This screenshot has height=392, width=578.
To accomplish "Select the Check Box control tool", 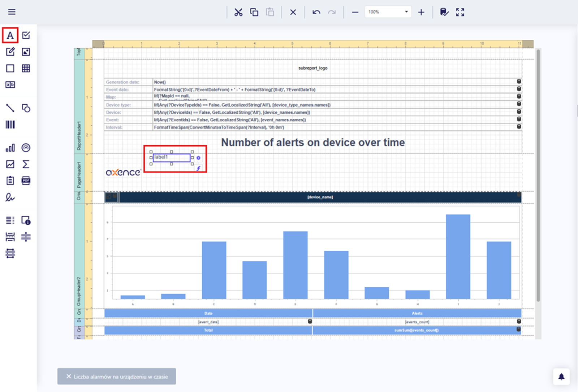I will point(26,35).
